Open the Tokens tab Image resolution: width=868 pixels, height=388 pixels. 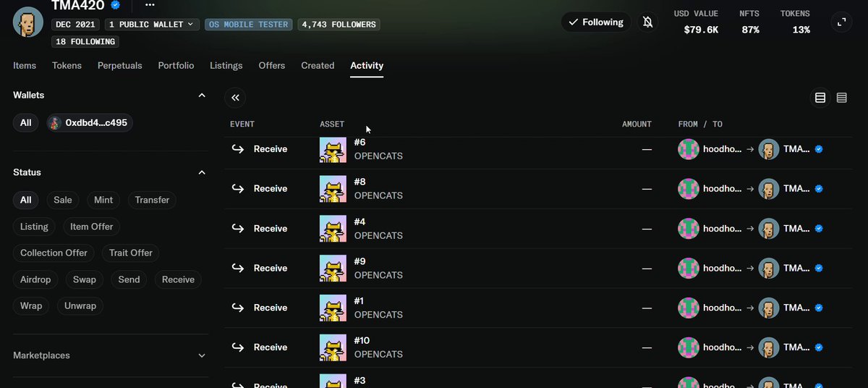67,65
